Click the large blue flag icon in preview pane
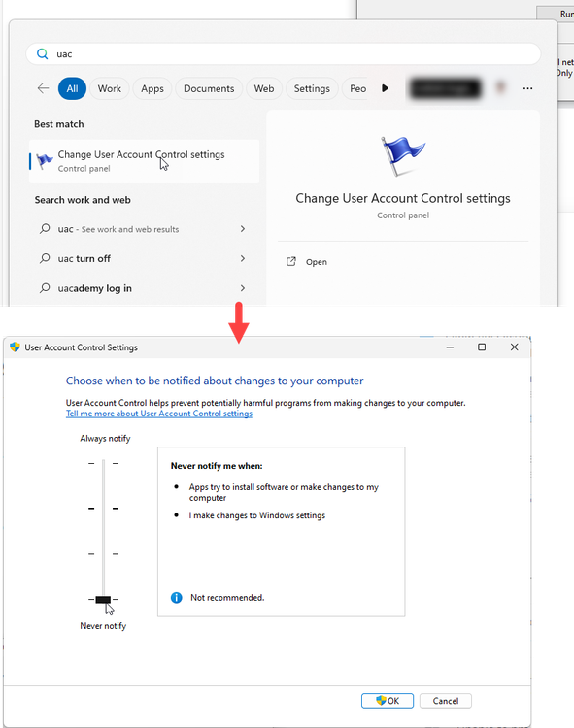This screenshot has width=574, height=728. pyautogui.click(x=402, y=156)
